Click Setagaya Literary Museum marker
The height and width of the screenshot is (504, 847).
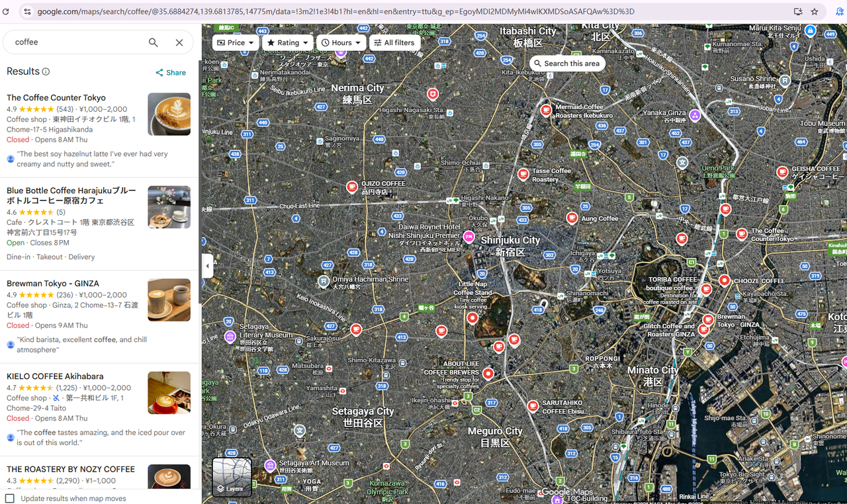[230, 336]
